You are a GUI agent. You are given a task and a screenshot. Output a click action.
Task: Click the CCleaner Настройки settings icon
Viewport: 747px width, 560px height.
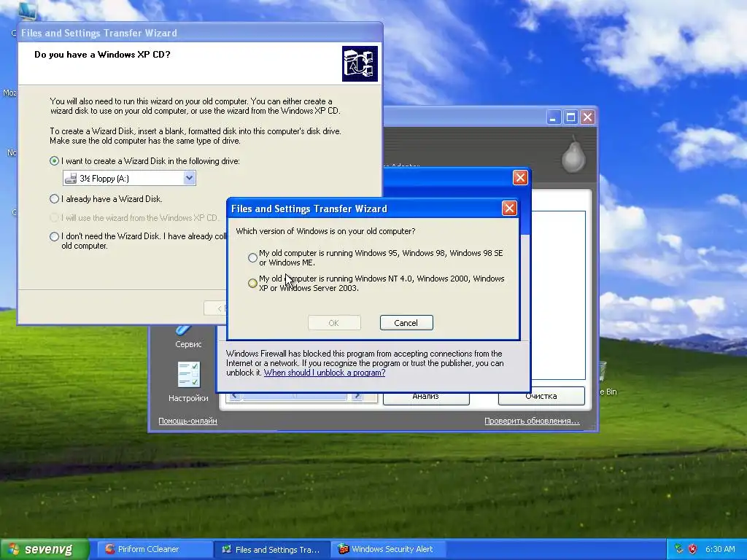click(189, 375)
